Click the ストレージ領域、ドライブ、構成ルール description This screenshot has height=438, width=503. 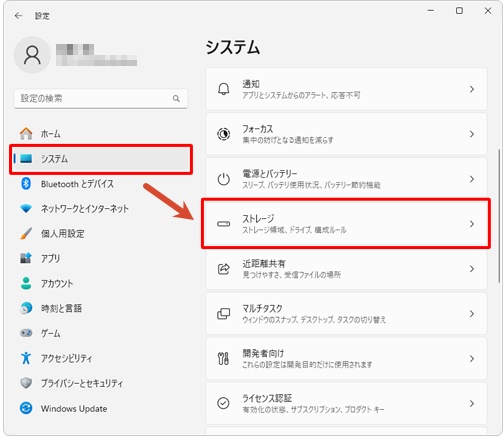(294, 230)
